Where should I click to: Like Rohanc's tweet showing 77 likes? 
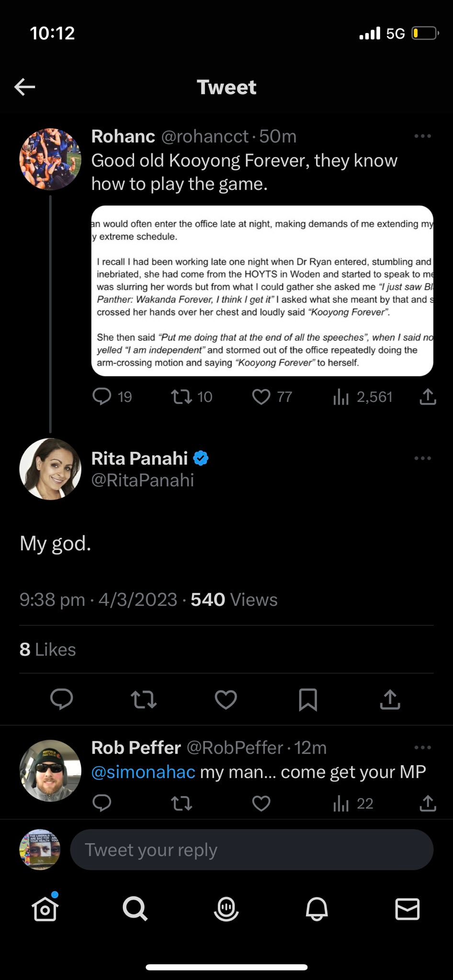click(x=261, y=397)
